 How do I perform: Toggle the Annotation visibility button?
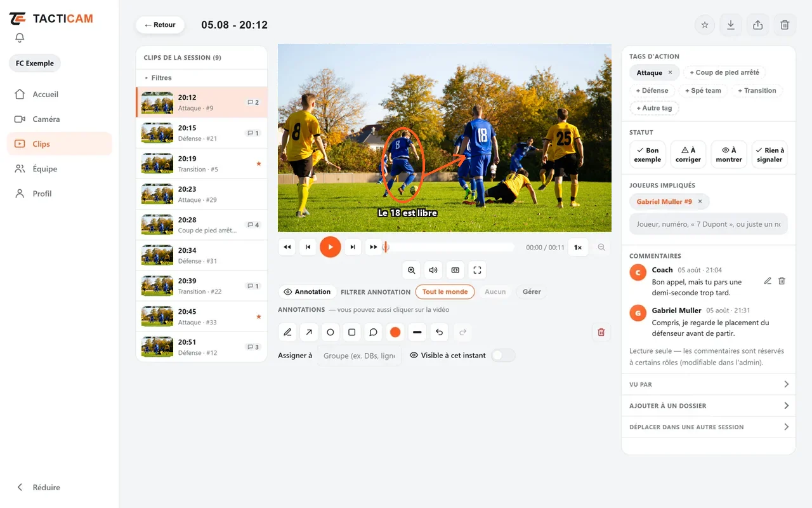(307, 292)
